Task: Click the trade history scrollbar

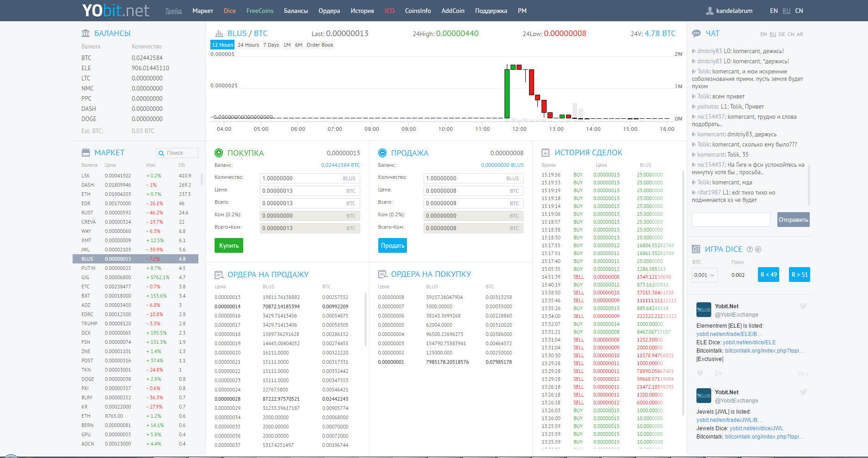Action: (x=683, y=293)
